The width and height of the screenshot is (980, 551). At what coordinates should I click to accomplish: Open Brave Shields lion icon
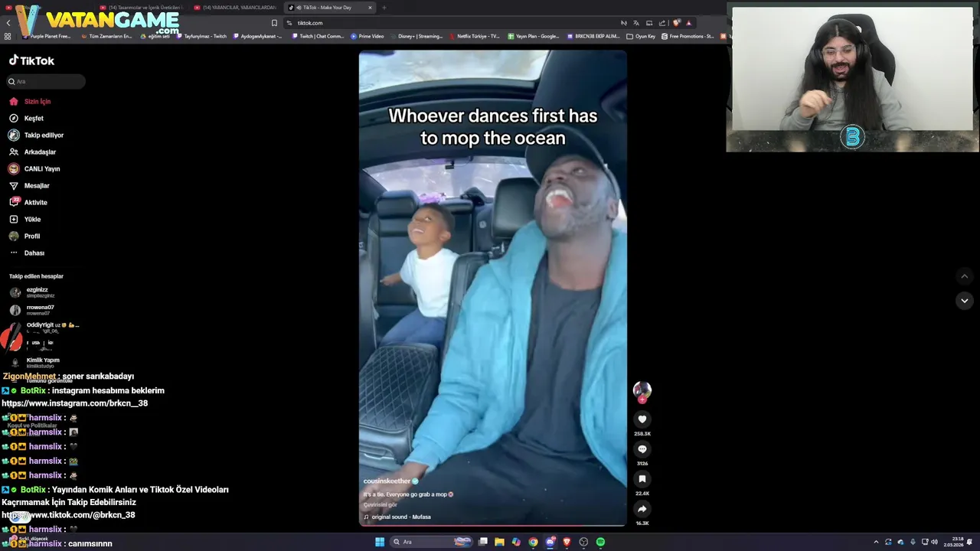coord(676,23)
